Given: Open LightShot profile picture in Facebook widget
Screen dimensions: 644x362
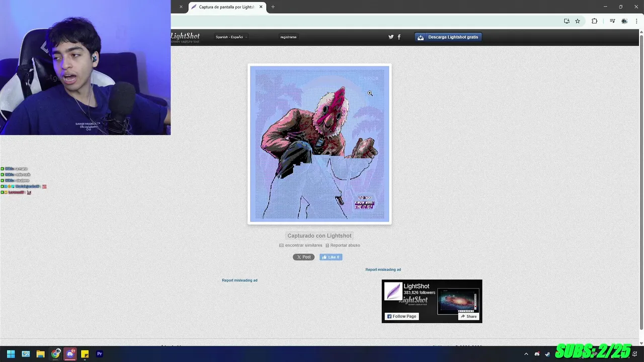Looking at the screenshot, I should 393,291.
